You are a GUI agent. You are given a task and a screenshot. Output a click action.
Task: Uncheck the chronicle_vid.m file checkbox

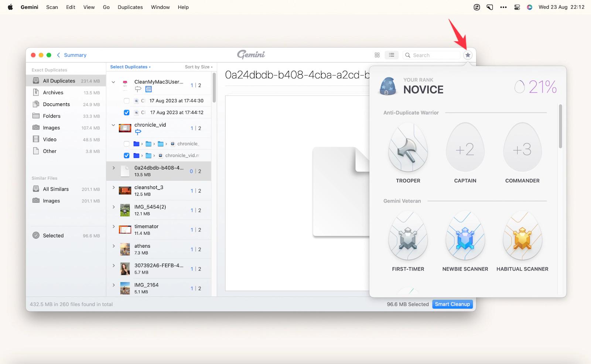(127, 155)
